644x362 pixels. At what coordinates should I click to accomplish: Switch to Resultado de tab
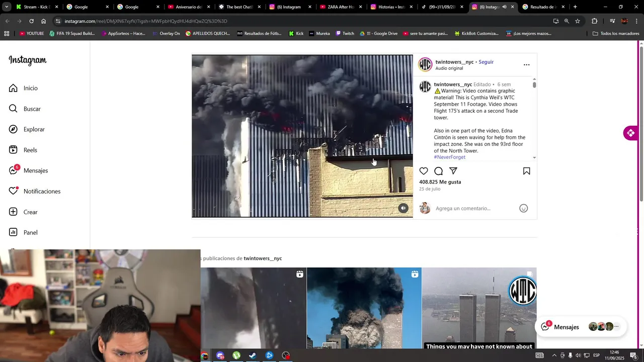click(543, 7)
